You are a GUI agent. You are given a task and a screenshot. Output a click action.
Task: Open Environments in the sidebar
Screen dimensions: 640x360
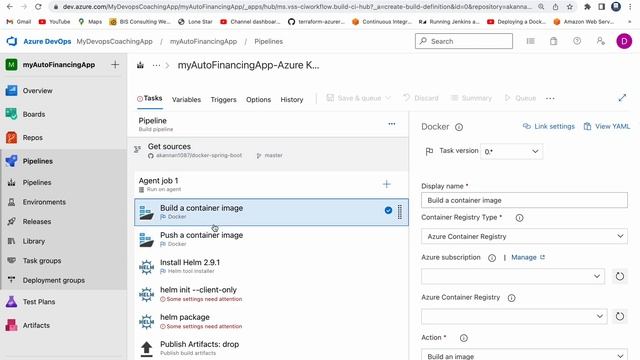pyautogui.click(x=44, y=202)
